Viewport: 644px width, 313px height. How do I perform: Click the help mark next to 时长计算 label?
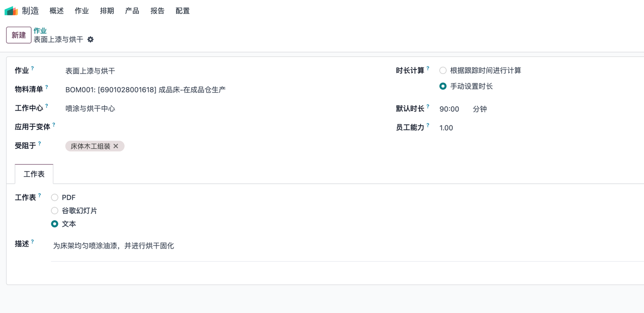[x=428, y=68]
